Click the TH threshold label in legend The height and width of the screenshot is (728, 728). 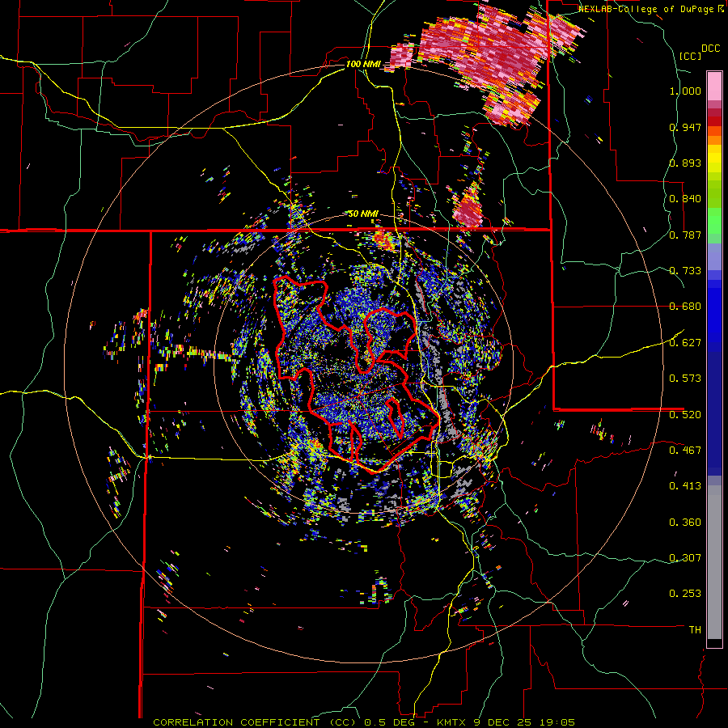(695, 629)
